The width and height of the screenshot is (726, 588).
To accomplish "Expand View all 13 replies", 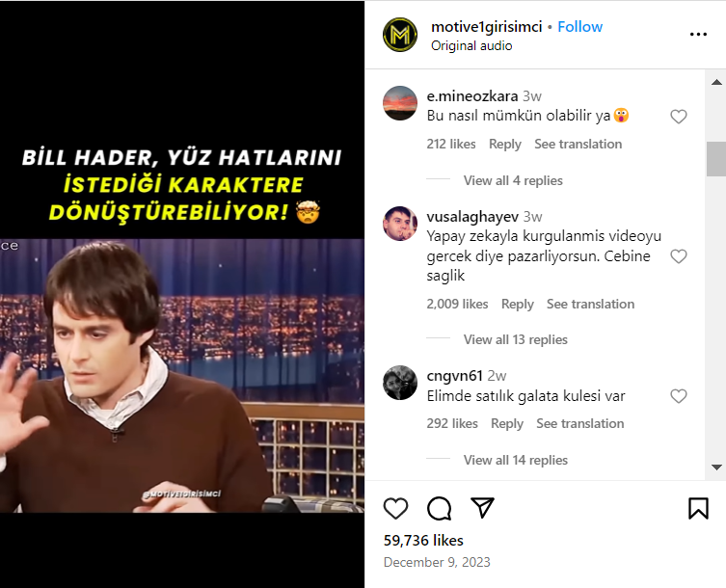I will point(515,339).
